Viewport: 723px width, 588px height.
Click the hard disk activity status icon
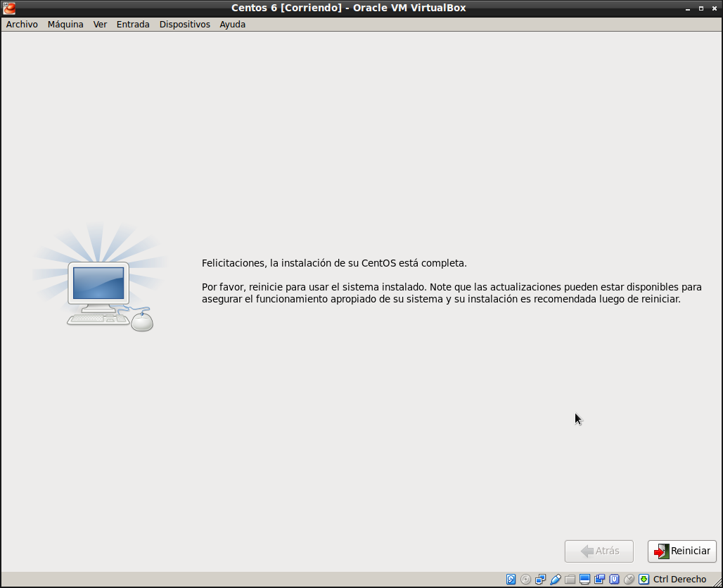(511, 580)
